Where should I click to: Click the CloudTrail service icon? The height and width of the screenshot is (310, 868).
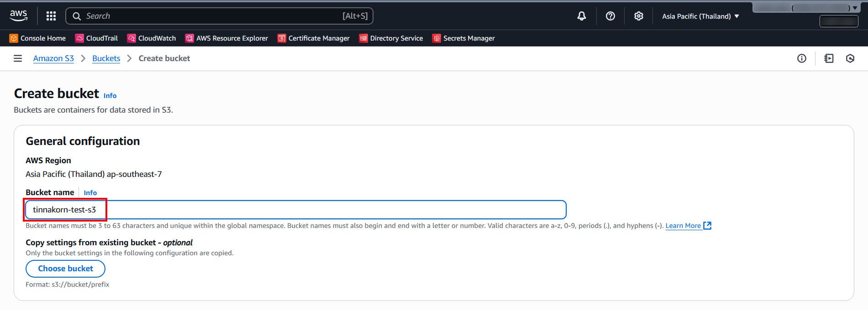pyautogui.click(x=79, y=38)
